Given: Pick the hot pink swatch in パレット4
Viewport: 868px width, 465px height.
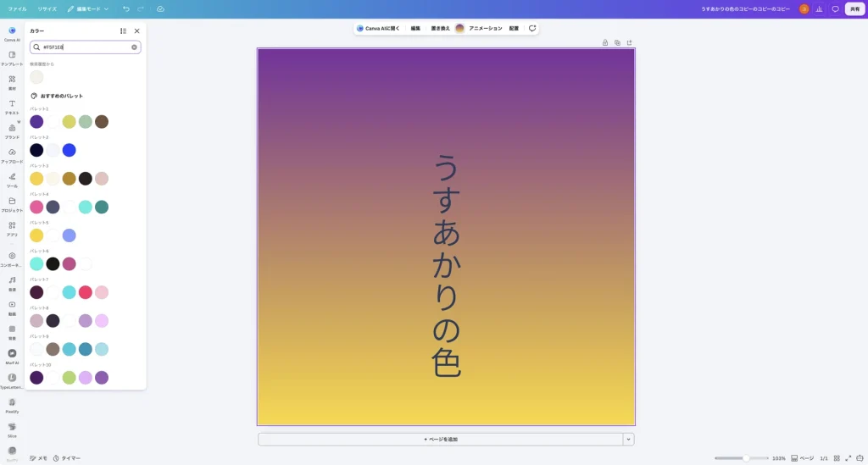Looking at the screenshot, I should tap(36, 207).
